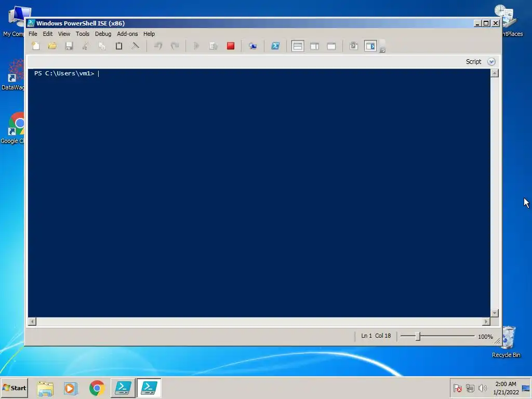
Task: Paste from clipboard using clipboard icon
Action: coord(119,46)
